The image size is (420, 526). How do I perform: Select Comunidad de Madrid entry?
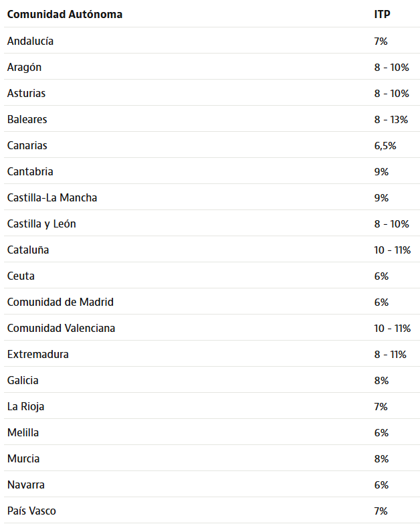click(x=60, y=302)
